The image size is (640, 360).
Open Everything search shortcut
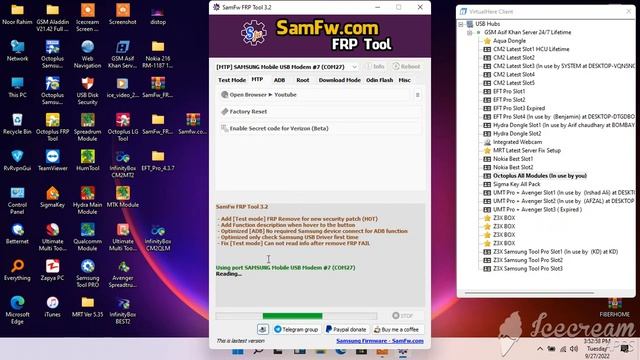tap(17, 270)
